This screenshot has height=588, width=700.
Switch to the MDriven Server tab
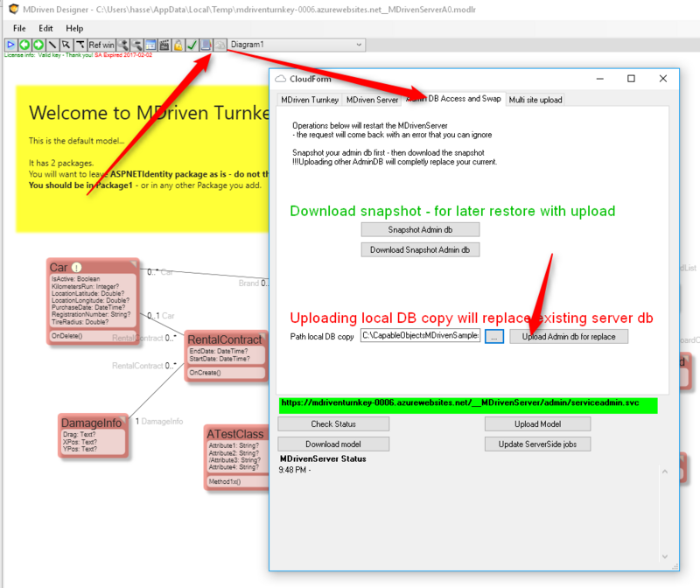372,100
